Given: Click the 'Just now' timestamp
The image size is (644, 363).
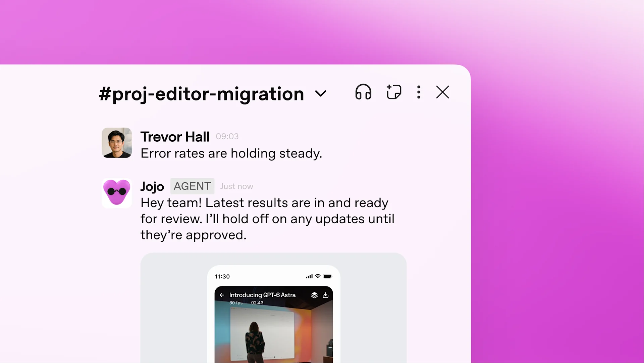Looking at the screenshot, I should pos(236,186).
